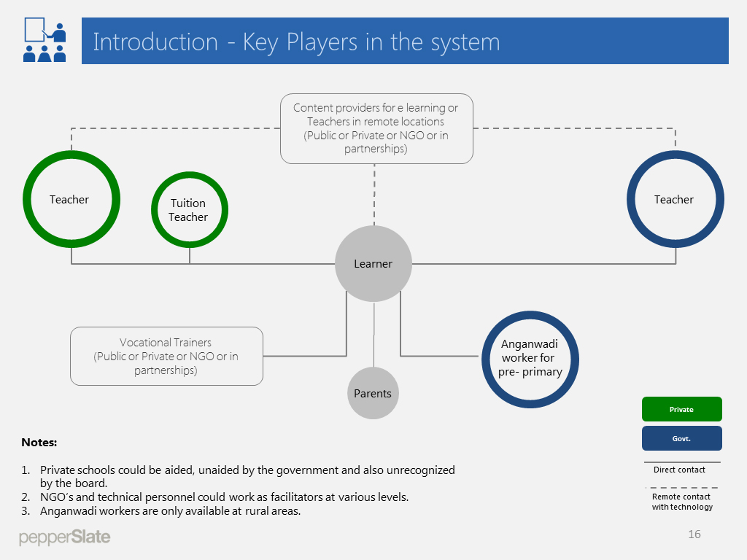747x560 pixels.
Task: Click the blue govt. Teacher circle
Action: click(676, 199)
